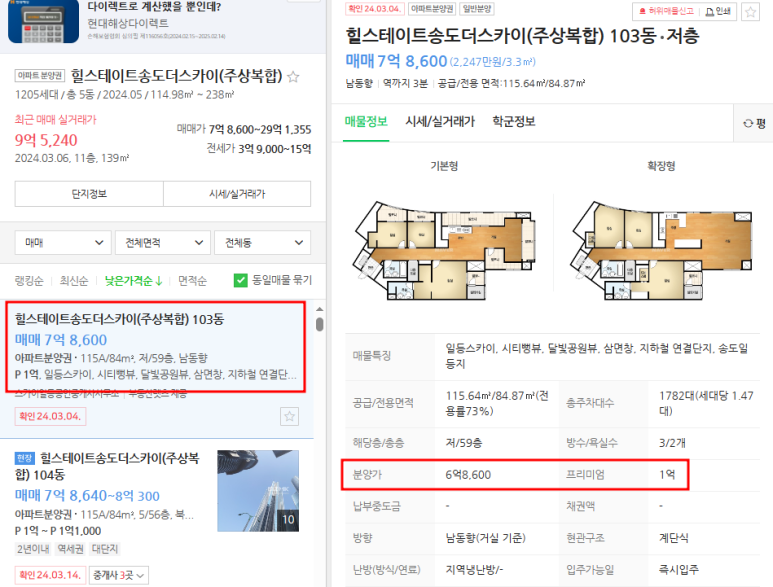The width and height of the screenshot is (773, 587).
Task: Click the 1782대 parking count value
Action: click(706, 403)
